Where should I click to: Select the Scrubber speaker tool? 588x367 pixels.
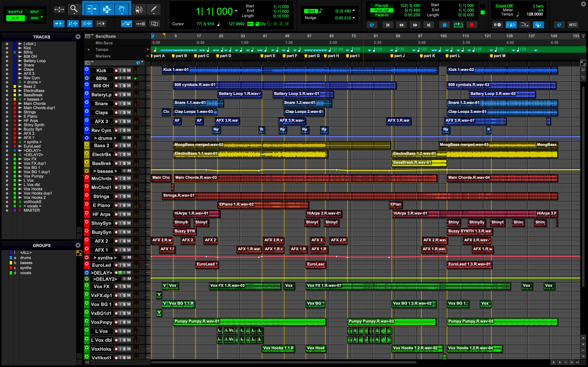(139, 10)
